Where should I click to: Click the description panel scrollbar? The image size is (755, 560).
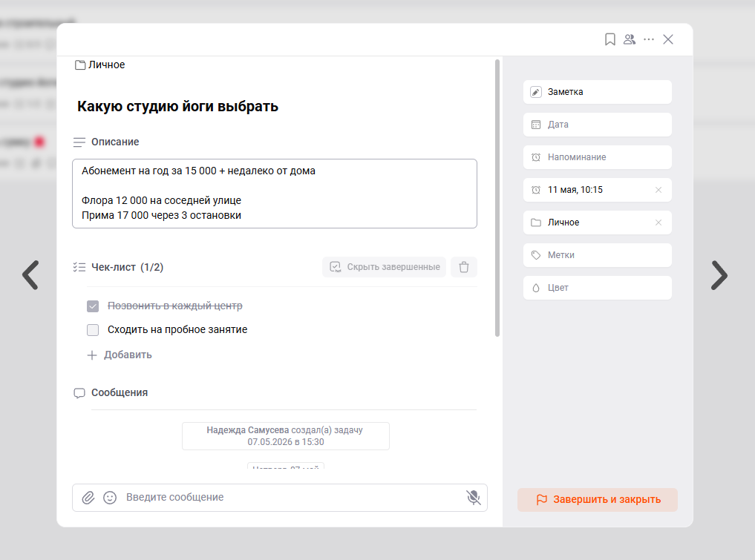(x=497, y=198)
